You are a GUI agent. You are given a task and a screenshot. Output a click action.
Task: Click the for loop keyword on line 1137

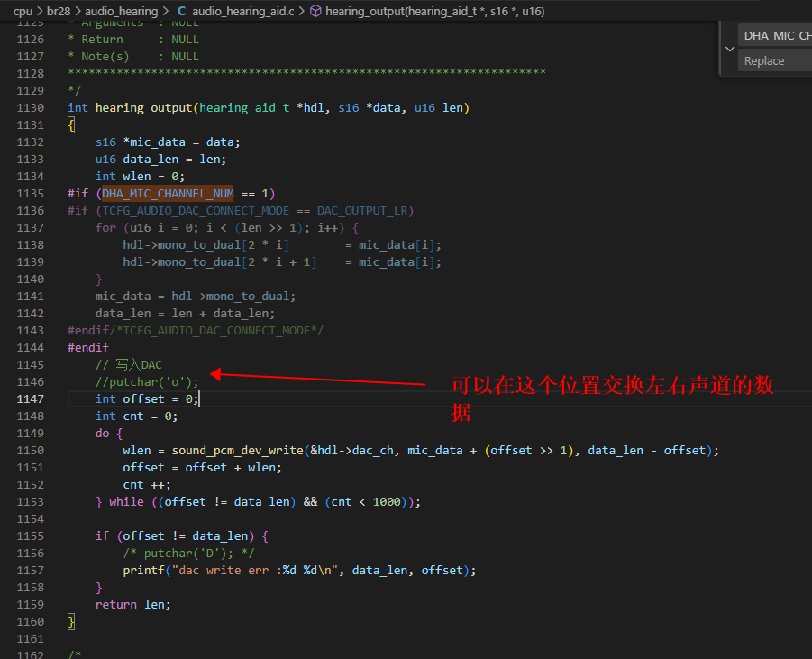[x=105, y=227]
